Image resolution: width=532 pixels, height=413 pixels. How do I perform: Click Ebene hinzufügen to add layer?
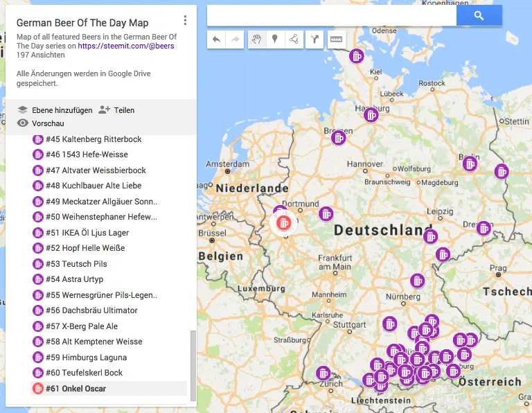pyautogui.click(x=55, y=110)
